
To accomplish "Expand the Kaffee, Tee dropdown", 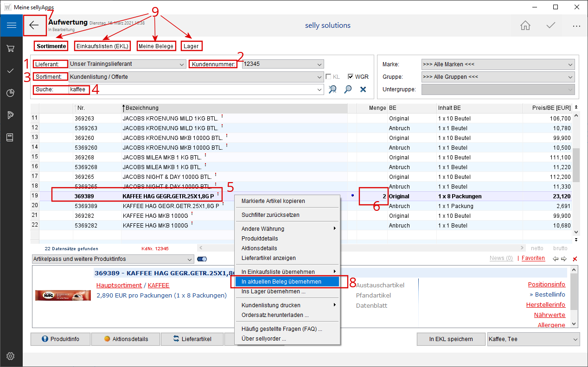I will (575, 339).
